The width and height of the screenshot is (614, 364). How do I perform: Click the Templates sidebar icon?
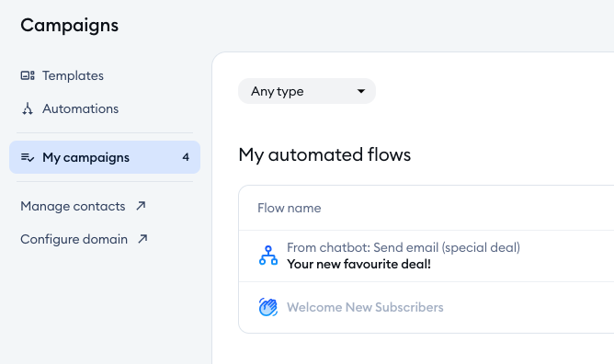28,75
